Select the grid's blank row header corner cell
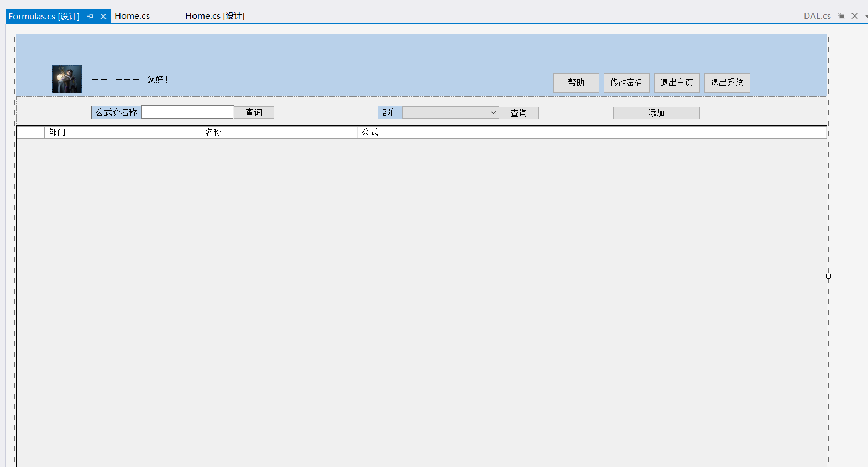This screenshot has height=467, width=868. coord(31,133)
